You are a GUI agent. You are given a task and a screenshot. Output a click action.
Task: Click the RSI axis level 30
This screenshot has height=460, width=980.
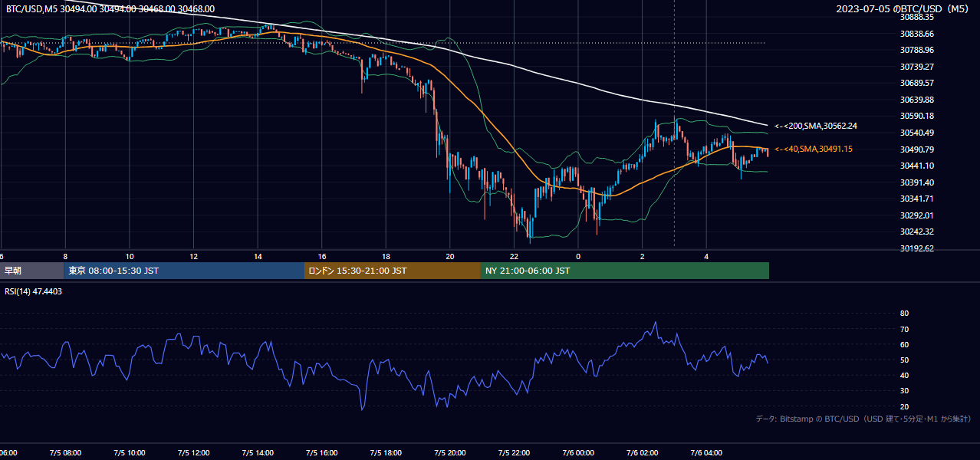(904, 391)
